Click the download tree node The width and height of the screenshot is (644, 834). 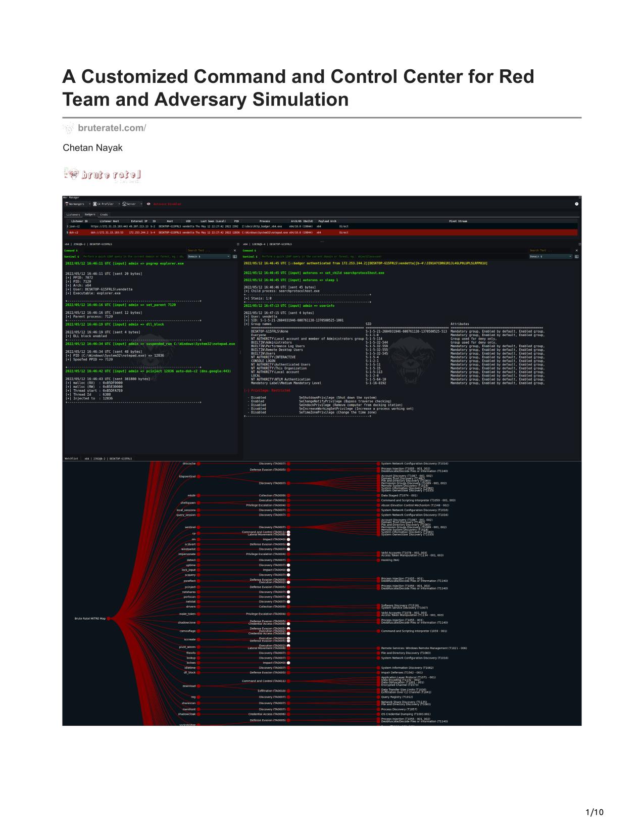tap(199, 686)
